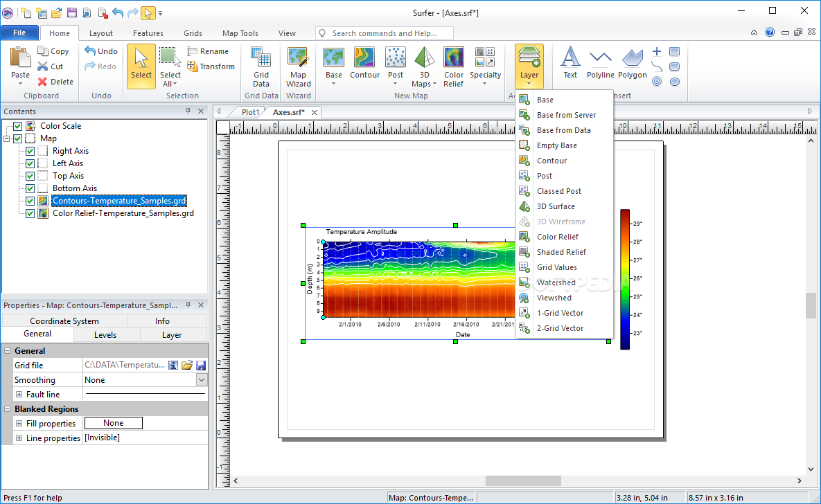Click the save icon in quick access toolbar
The width and height of the screenshot is (821, 504).
coord(72,12)
